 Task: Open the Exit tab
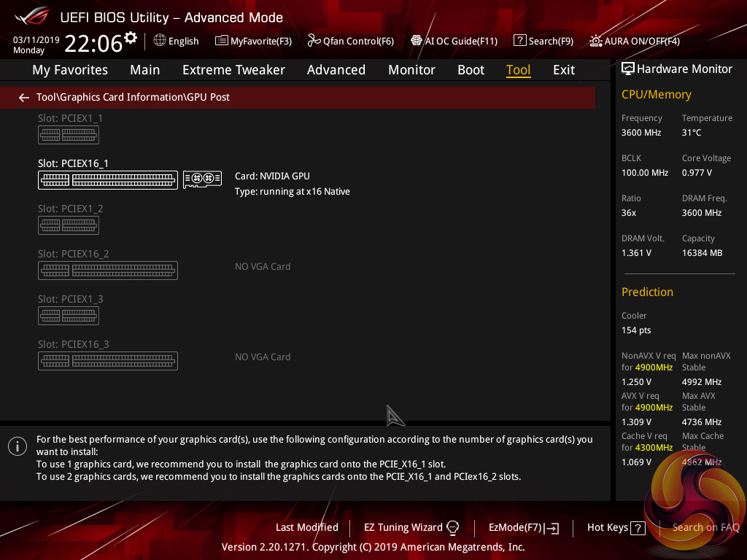pyautogui.click(x=564, y=70)
